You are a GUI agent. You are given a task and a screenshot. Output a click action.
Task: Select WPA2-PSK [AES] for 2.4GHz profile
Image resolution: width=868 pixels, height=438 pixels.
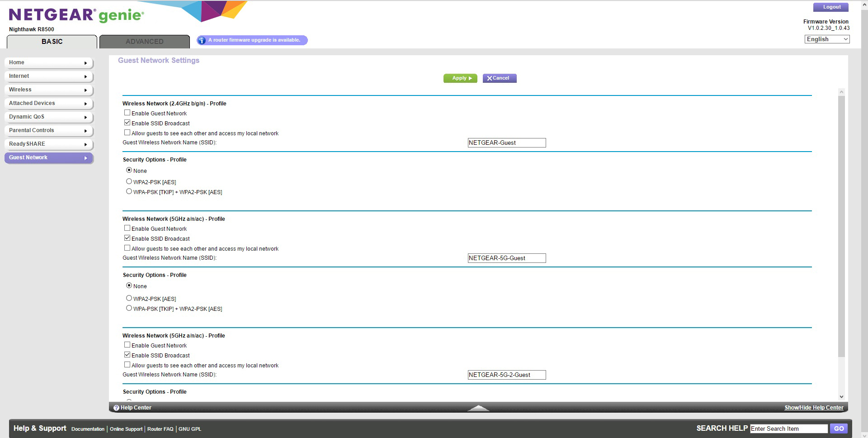(129, 181)
